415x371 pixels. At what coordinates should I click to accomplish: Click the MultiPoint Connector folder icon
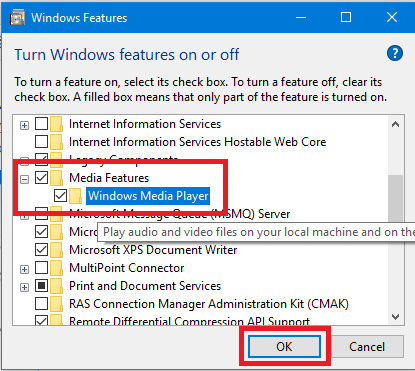(x=57, y=268)
